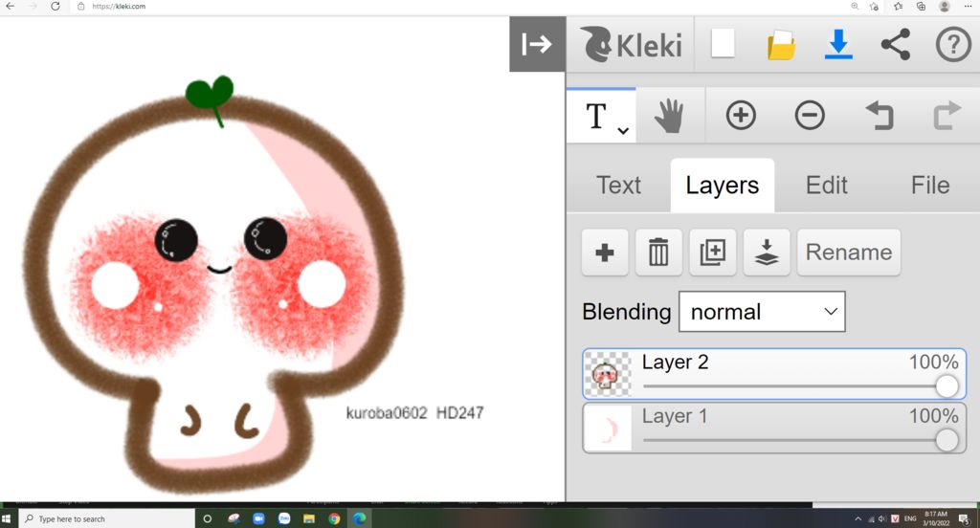Image resolution: width=980 pixels, height=528 pixels.
Task: Zoom in on the canvas
Action: point(741,116)
